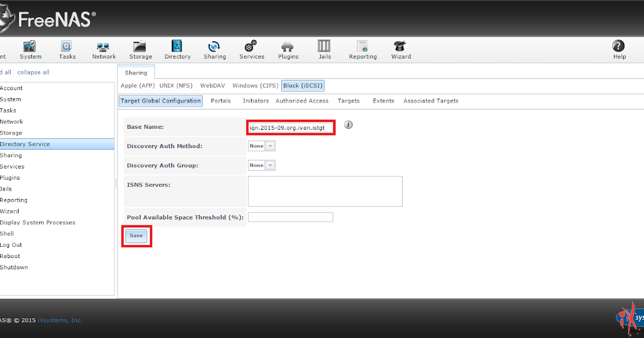Open the Reporting toolbar icon

pos(362,49)
